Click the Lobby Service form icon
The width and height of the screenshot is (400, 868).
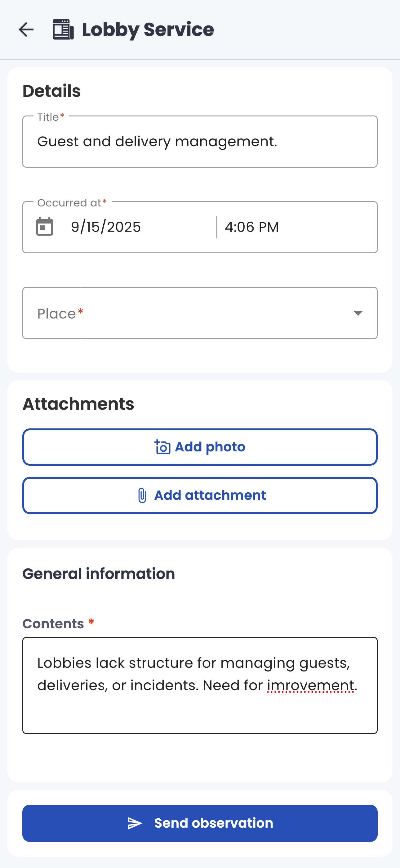63,30
